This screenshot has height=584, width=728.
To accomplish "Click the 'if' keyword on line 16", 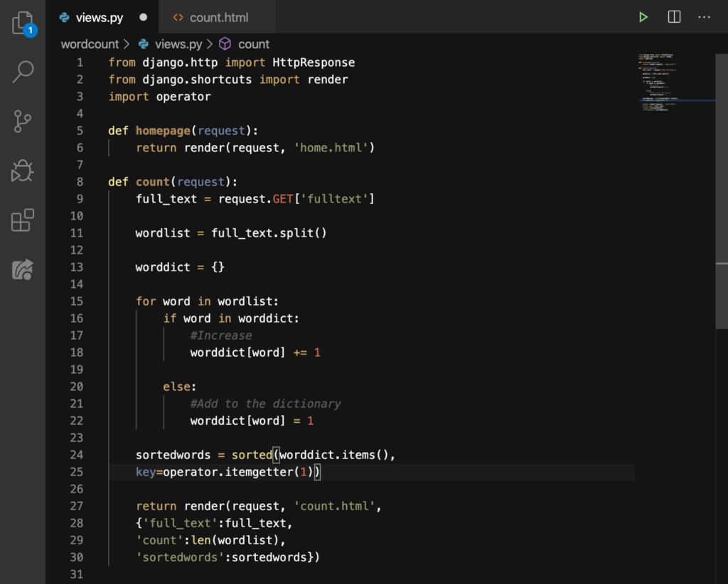I will click(169, 318).
